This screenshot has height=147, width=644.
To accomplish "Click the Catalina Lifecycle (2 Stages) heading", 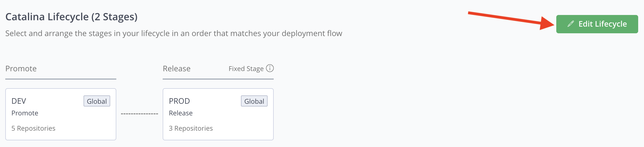I will coord(71,17).
